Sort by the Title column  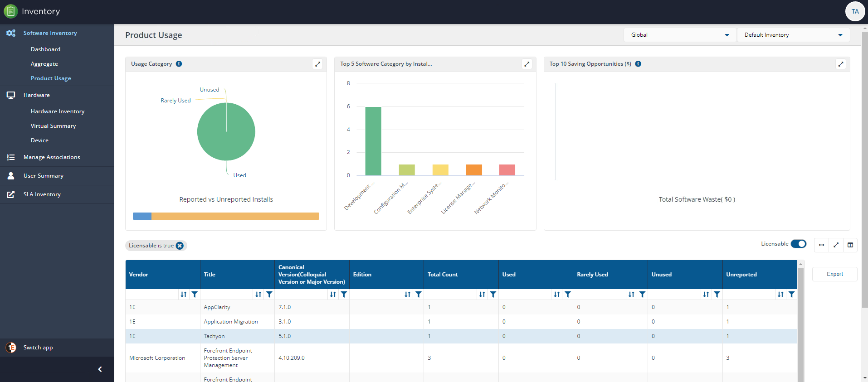[258, 295]
